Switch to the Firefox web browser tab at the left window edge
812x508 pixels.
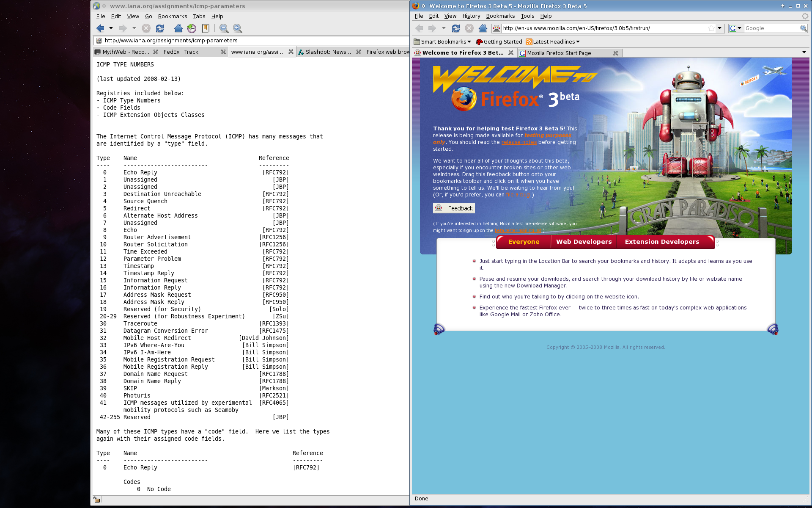387,52
